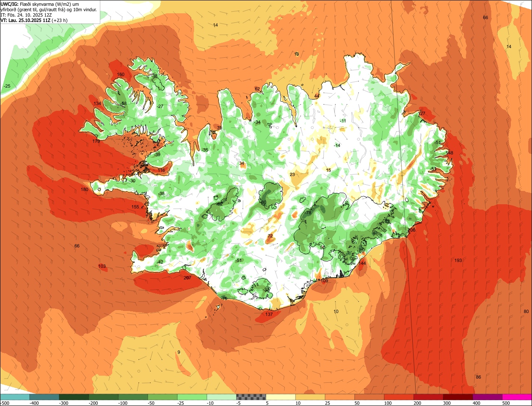
Task: Select the value -34 in northern Iceland
Action: click(257, 122)
